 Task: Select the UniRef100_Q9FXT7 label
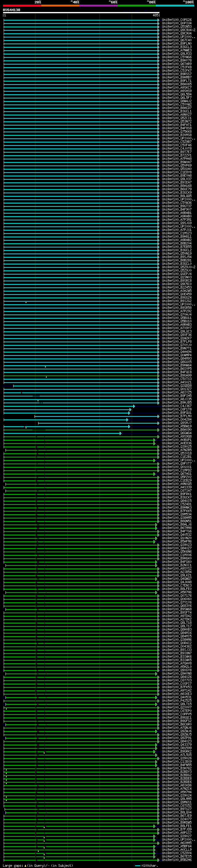(176, 463)
